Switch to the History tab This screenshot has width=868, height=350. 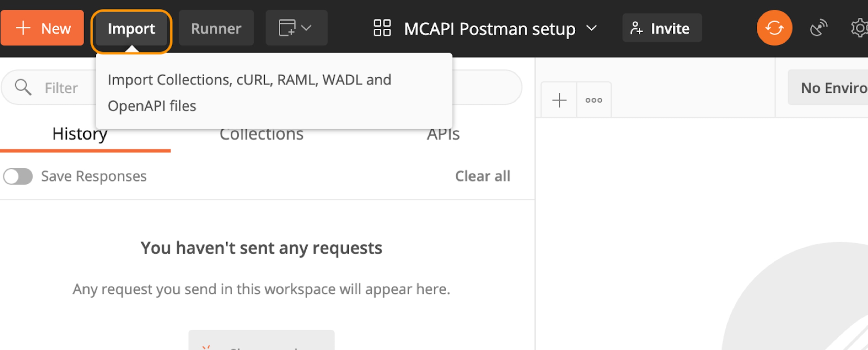(80, 135)
